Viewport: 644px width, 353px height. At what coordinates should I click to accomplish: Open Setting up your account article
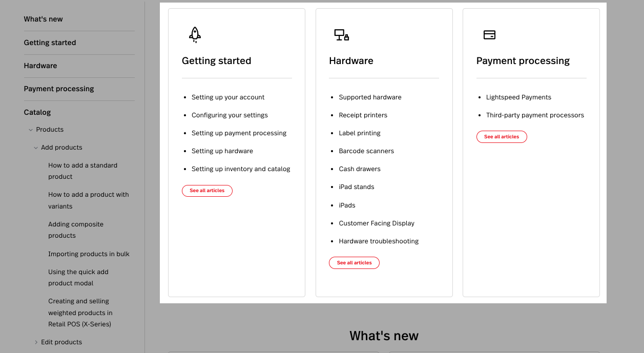tap(228, 97)
